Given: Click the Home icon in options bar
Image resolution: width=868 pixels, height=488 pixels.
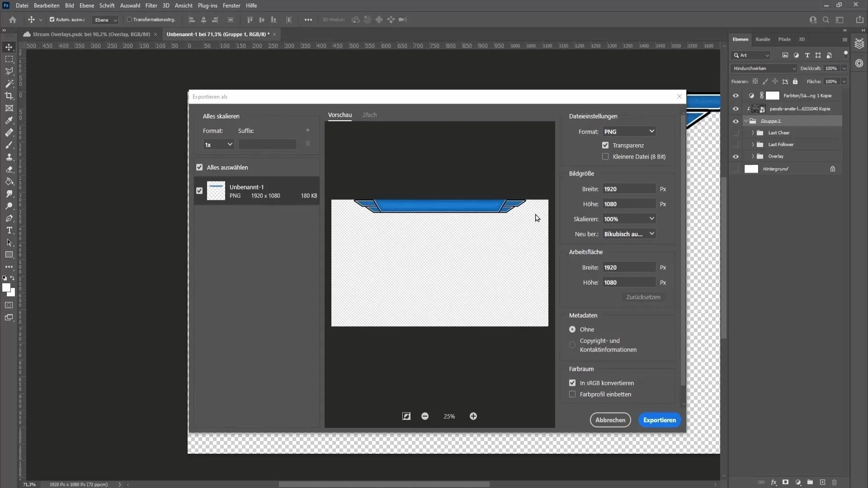Looking at the screenshot, I should point(13,19).
